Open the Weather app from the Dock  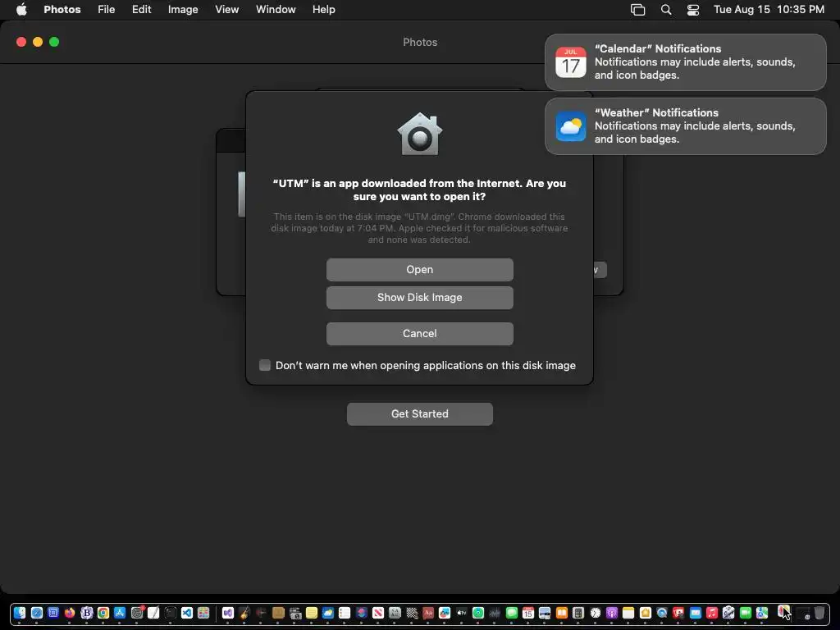click(x=328, y=613)
